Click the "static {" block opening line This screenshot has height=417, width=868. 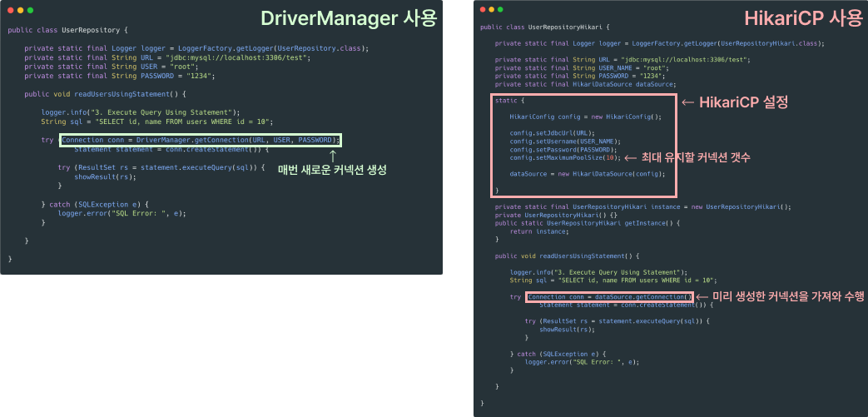pyautogui.click(x=509, y=101)
